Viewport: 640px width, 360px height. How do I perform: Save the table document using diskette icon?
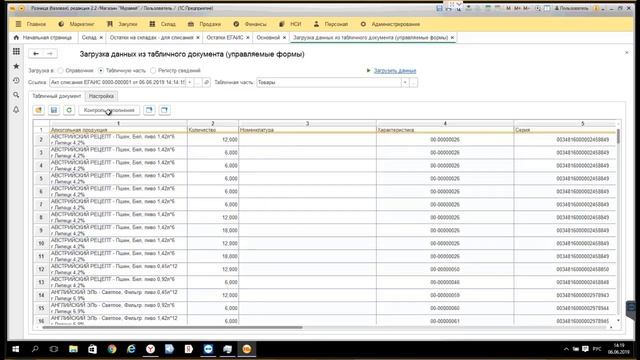[54, 110]
